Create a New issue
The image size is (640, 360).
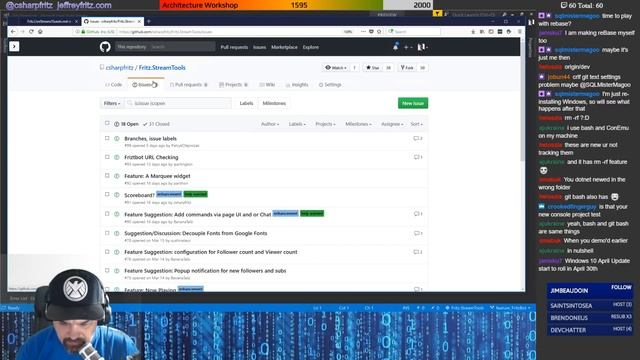coord(413,103)
